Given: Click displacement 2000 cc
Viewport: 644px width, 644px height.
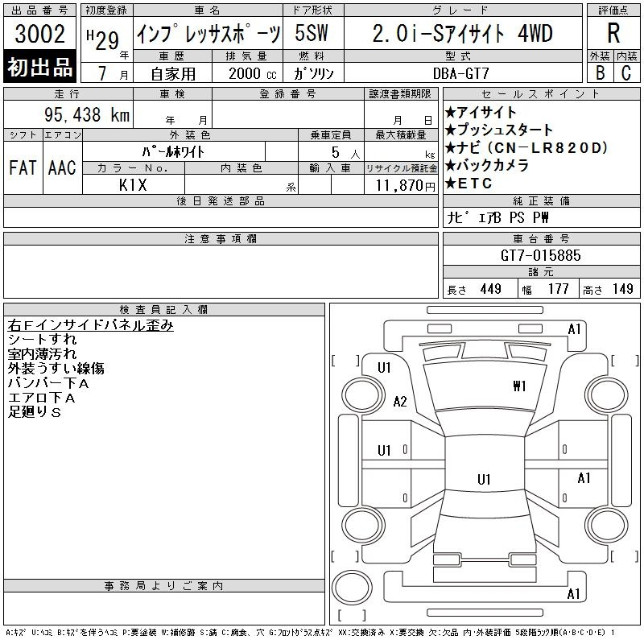Looking at the screenshot, I should 253,73.
